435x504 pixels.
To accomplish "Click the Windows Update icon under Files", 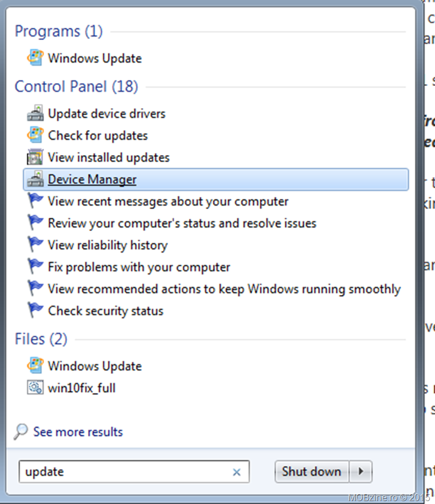I will tap(35, 366).
